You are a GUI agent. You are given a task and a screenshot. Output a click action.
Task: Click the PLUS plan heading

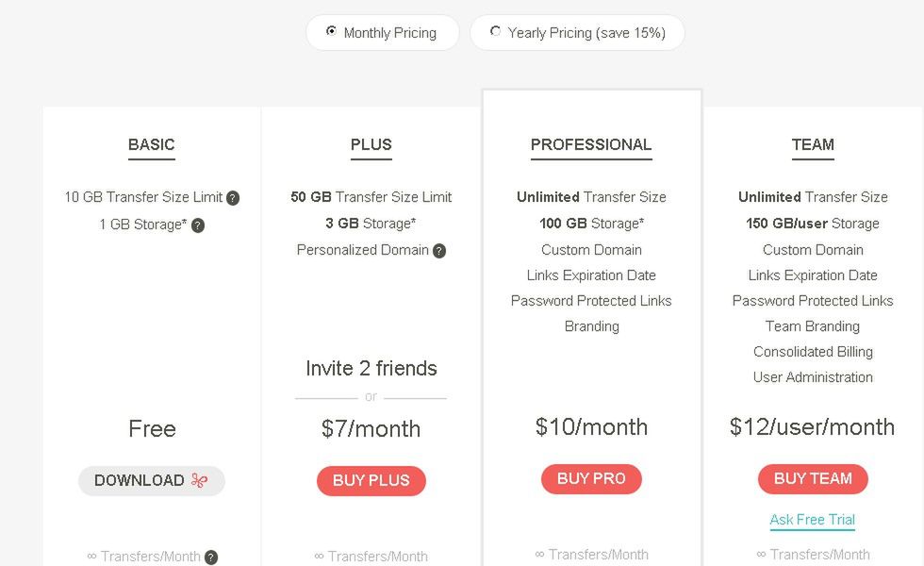click(371, 145)
